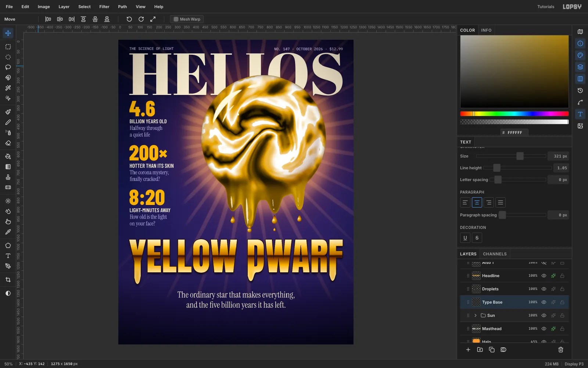
Task: Create a new layer group folder
Action: tap(480, 350)
